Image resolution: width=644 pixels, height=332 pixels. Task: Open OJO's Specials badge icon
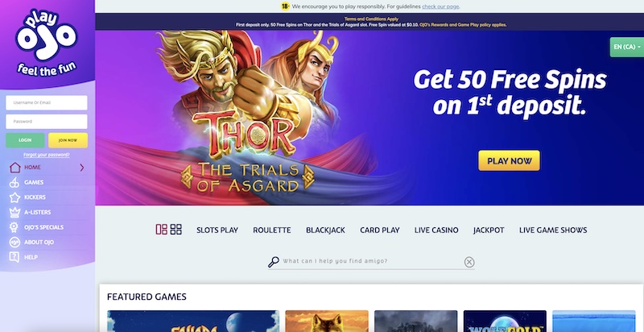click(x=14, y=227)
